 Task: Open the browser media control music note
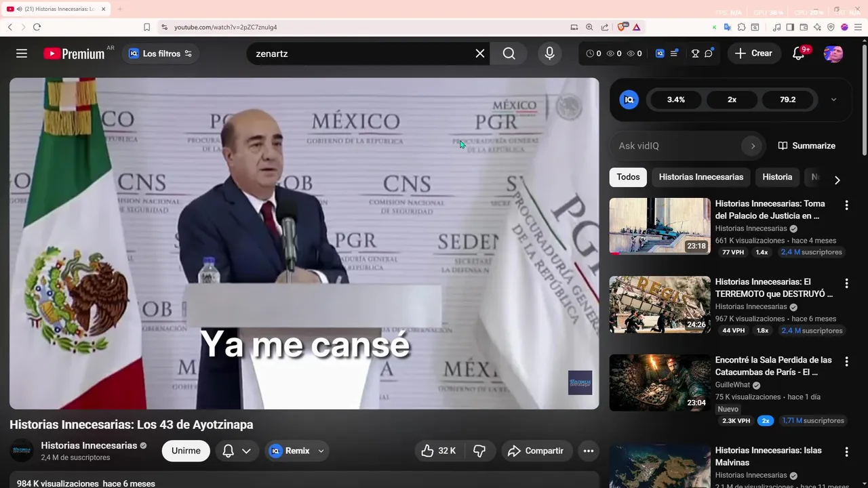(x=776, y=27)
